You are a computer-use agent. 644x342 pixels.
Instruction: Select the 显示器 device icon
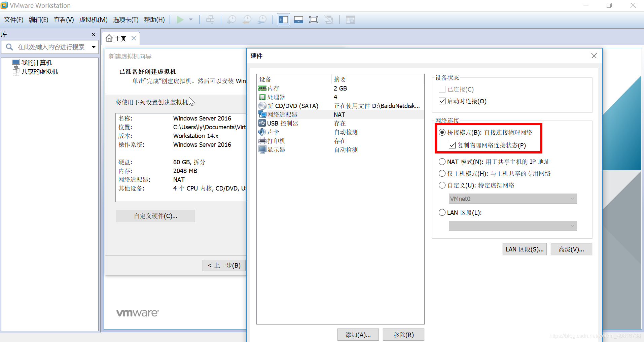[262, 149]
